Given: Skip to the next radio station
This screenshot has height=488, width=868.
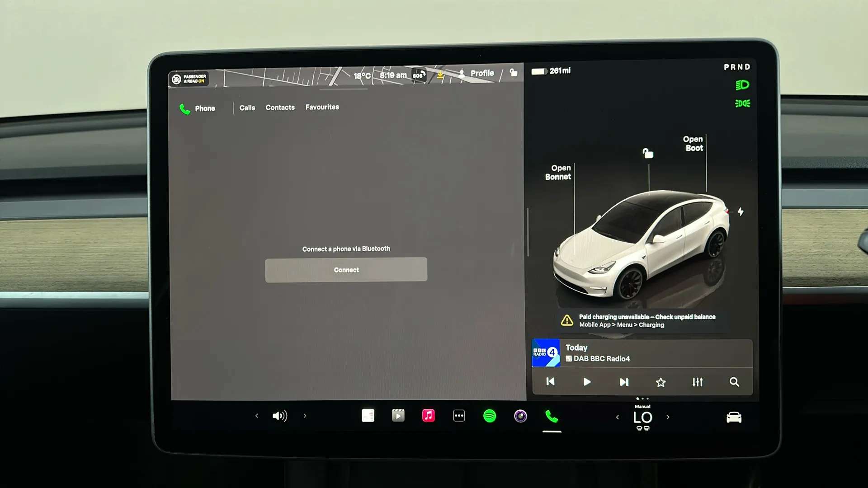Looking at the screenshot, I should click(624, 382).
